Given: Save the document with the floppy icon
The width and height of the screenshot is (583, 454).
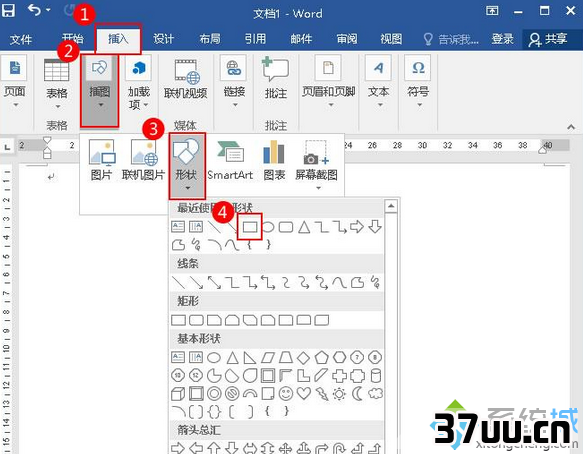Looking at the screenshot, I should click(8, 10).
